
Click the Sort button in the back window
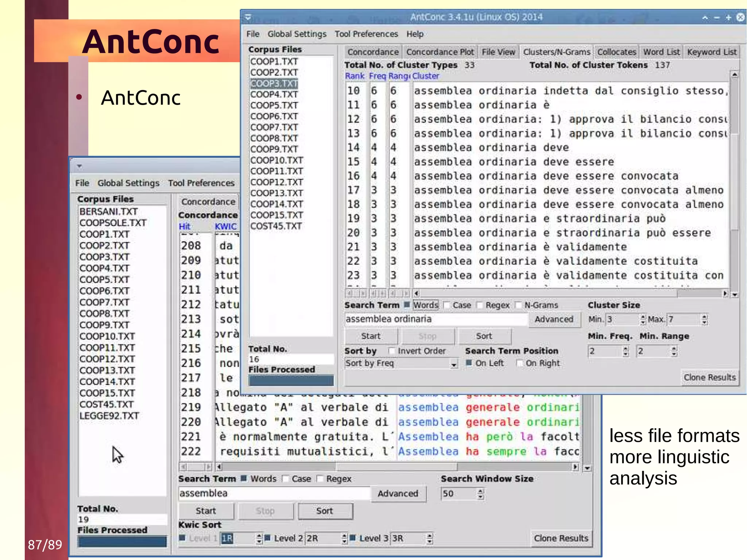pos(325,511)
